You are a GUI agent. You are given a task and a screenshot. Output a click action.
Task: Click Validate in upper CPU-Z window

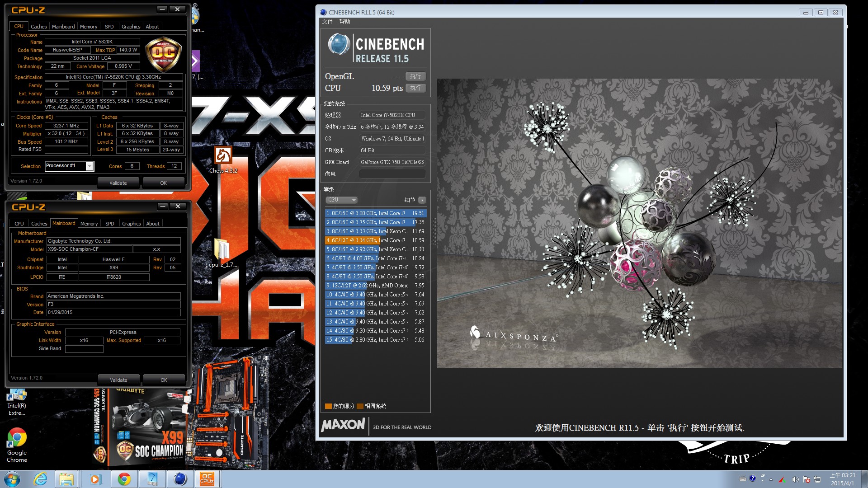point(118,183)
